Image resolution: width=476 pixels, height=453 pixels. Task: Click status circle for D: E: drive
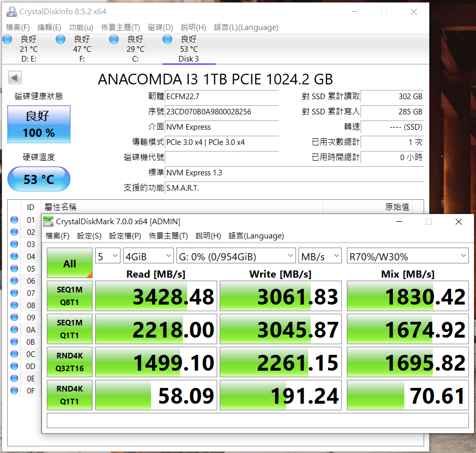(x=7, y=40)
